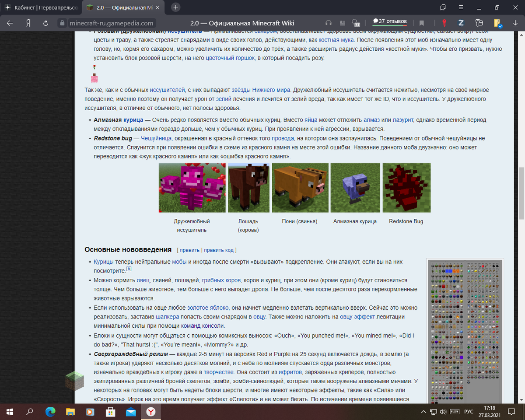Follow the 'иссушителей' link
This screenshot has height=420, width=525.
coord(167,90)
